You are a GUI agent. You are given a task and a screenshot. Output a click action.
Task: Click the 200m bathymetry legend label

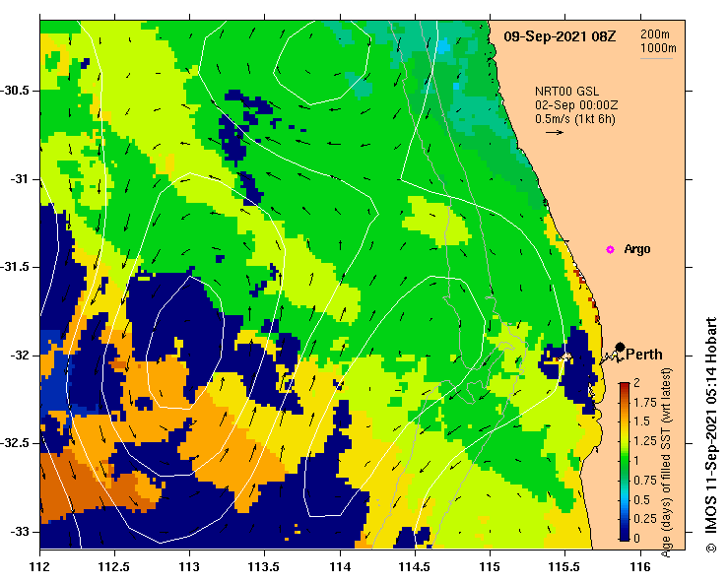point(655,34)
